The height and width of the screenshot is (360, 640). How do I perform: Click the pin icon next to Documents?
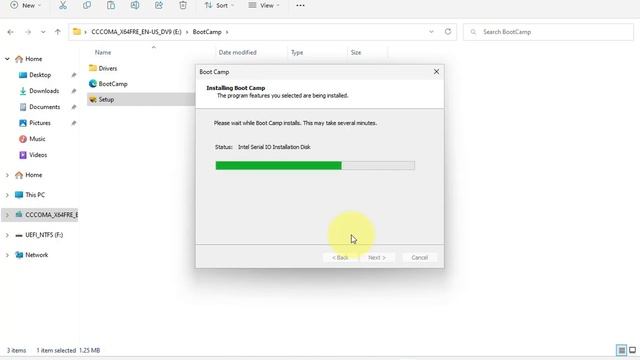coord(73,107)
